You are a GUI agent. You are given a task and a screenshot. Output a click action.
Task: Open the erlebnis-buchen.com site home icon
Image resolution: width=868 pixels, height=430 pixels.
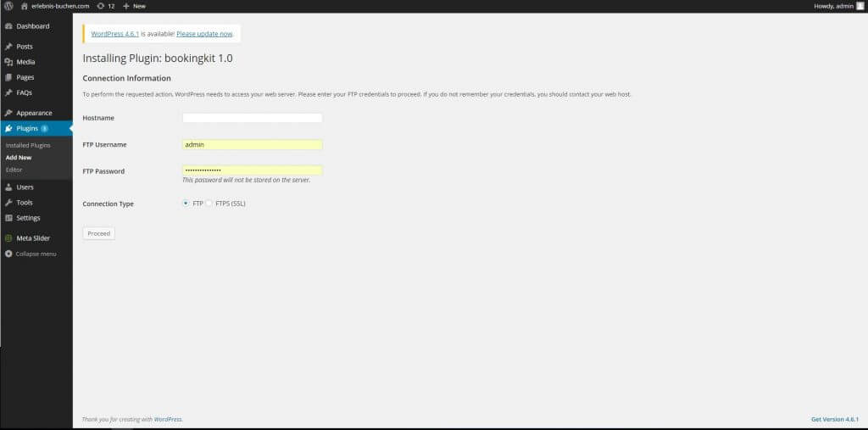coord(25,6)
